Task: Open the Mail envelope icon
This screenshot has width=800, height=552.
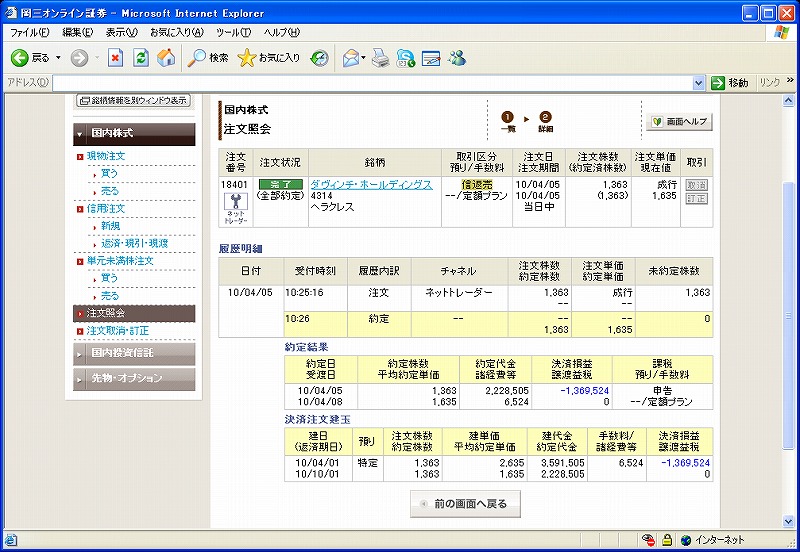Action: [351, 58]
